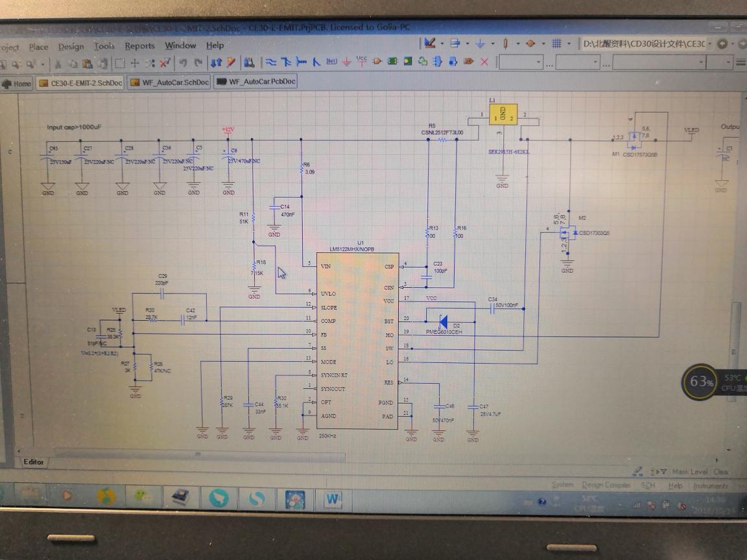Place a device sheet symbol icon
The image size is (747, 560).
coord(423,62)
